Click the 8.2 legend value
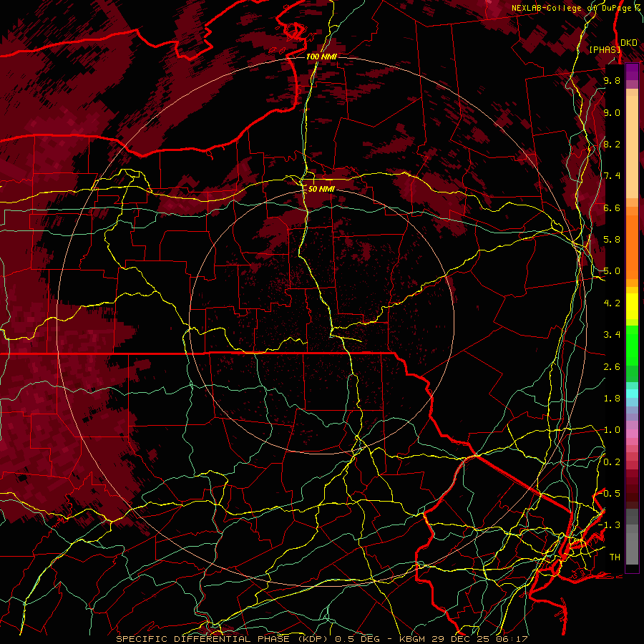The height and width of the screenshot is (644, 644). 612,144
